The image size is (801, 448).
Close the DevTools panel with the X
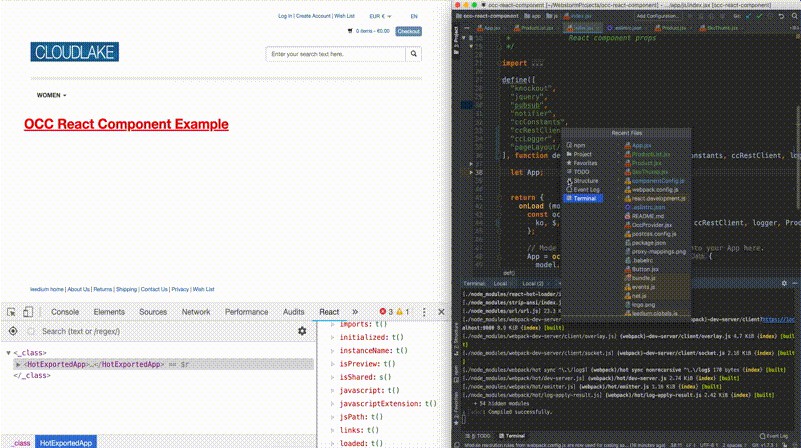[441, 312]
